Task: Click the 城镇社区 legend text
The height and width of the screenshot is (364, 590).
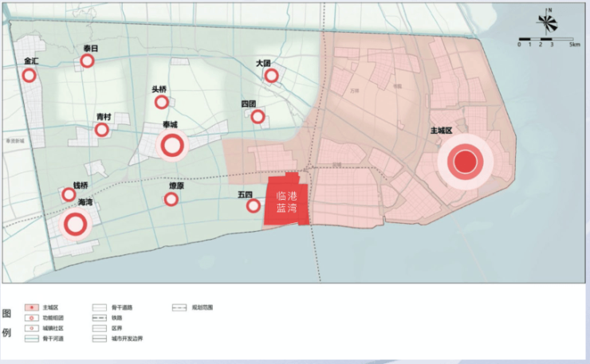Action: [53, 328]
